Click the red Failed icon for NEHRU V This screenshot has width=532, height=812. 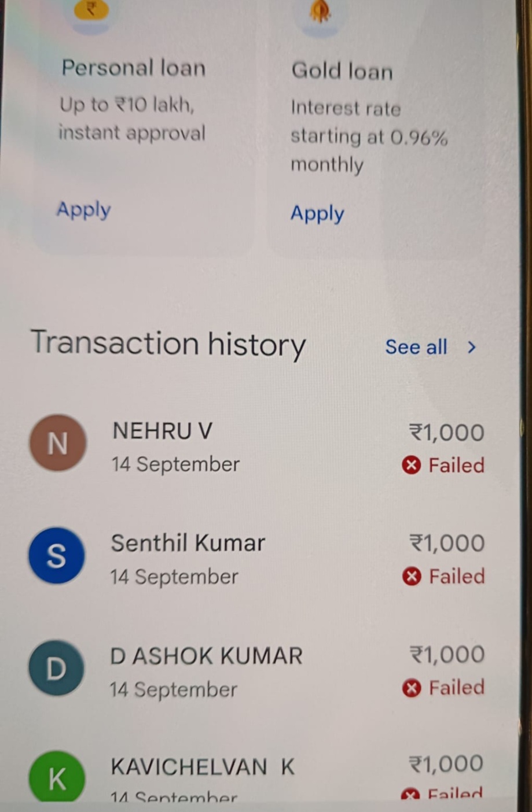411,465
